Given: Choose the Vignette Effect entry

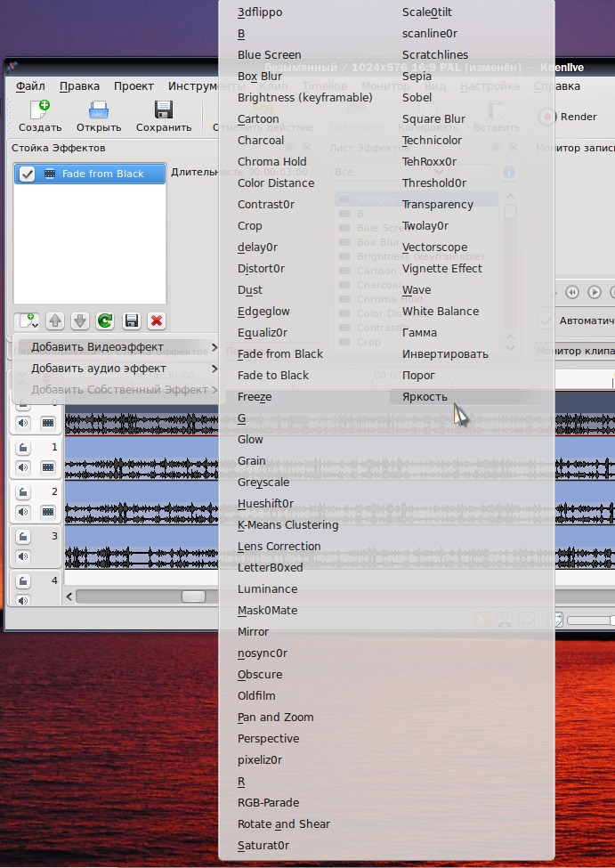Looking at the screenshot, I should 441,269.
